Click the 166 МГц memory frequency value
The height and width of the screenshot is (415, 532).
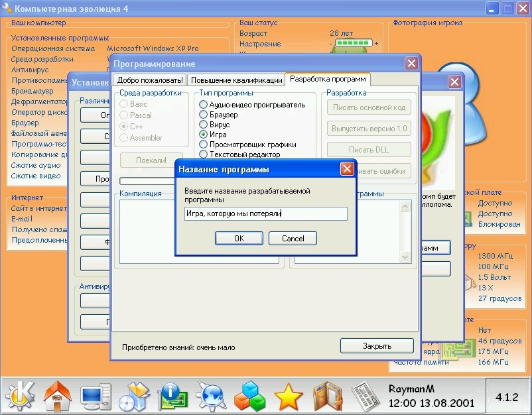pos(493,362)
